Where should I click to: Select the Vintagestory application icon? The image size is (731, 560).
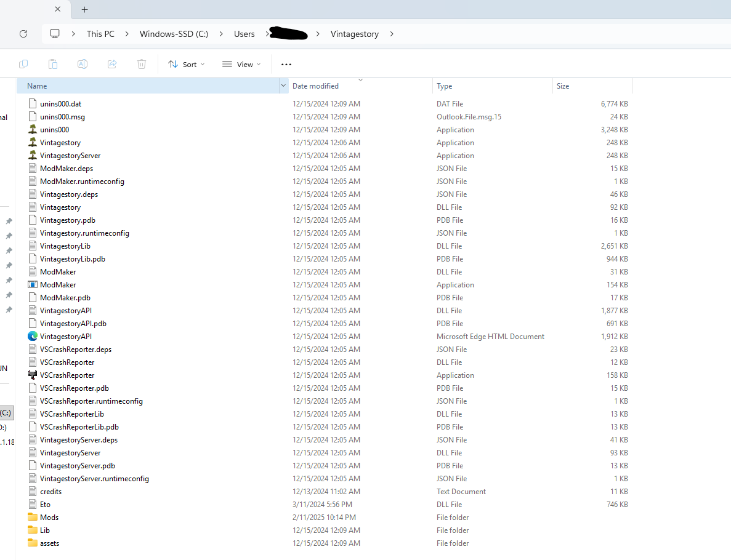33,143
